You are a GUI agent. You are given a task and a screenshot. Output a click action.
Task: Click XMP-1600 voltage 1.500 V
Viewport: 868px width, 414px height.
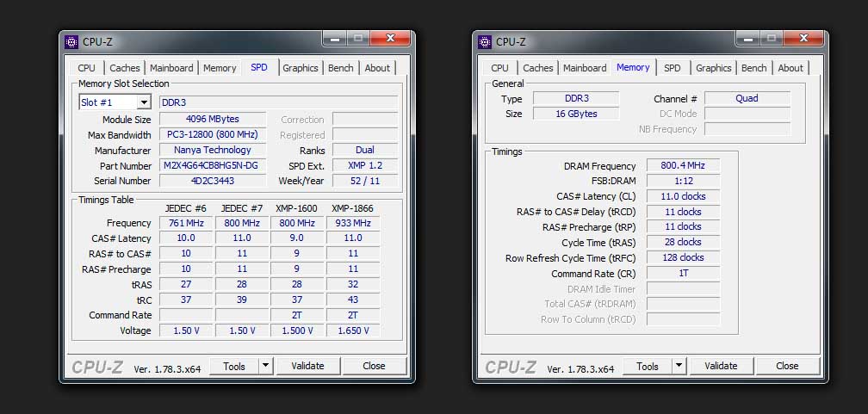pyautogui.click(x=297, y=331)
